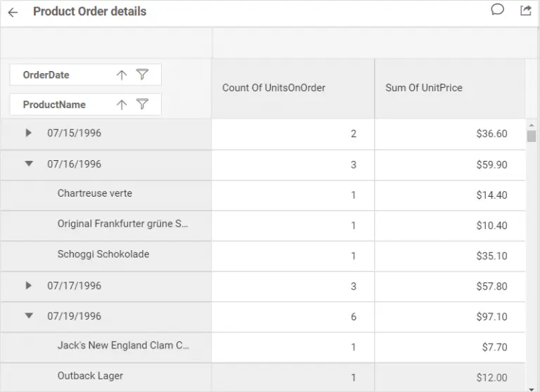Click the share export icon

[525, 11]
